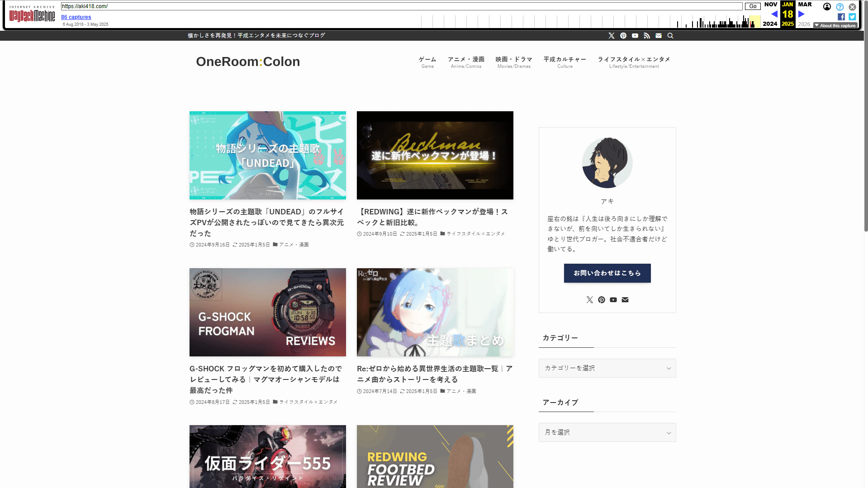Share capture via Wayback Twitter icon
Image resolution: width=868 pixels, height=488 pixels.
point(852,17)
